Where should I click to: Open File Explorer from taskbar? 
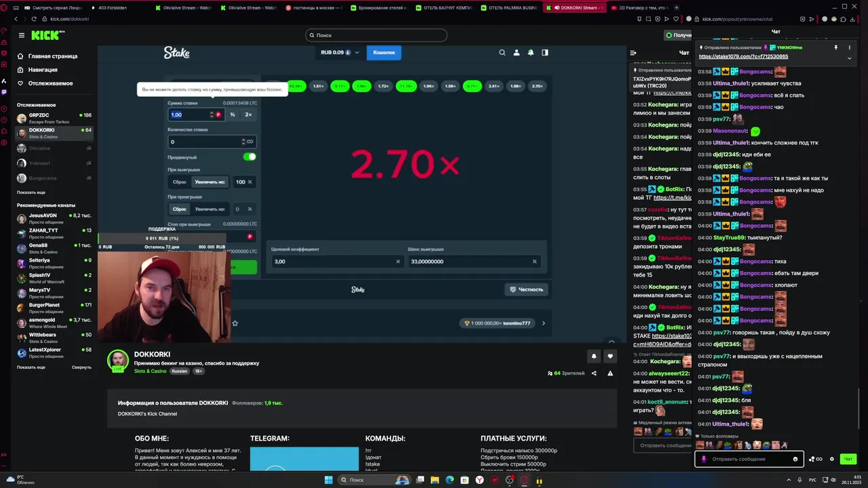(x=435, y=480)
